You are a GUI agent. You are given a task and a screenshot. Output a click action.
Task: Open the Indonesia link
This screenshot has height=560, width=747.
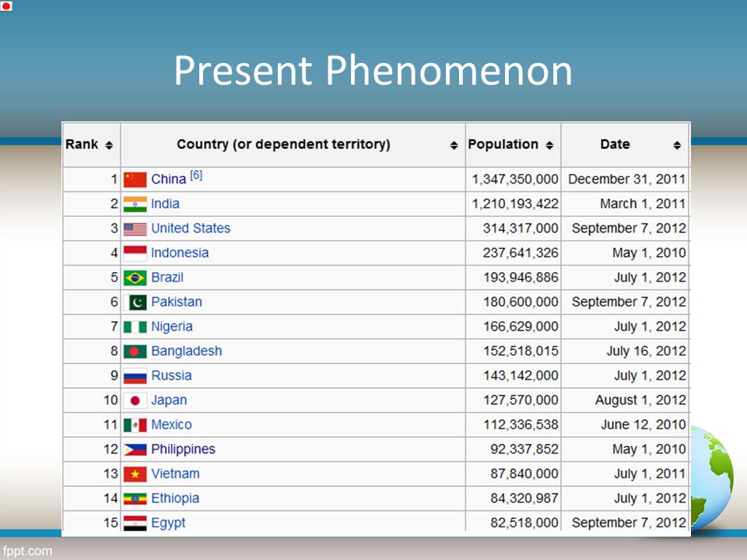(180, 253)
